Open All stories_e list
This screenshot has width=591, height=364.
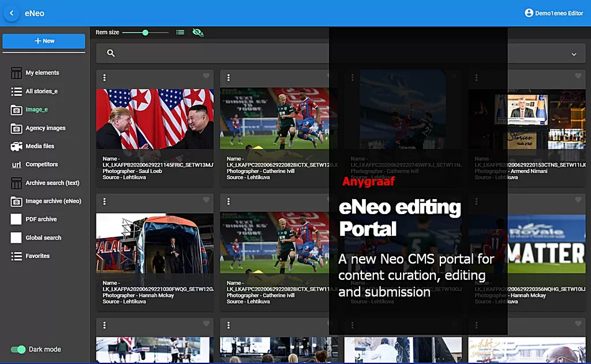[42, 91]
